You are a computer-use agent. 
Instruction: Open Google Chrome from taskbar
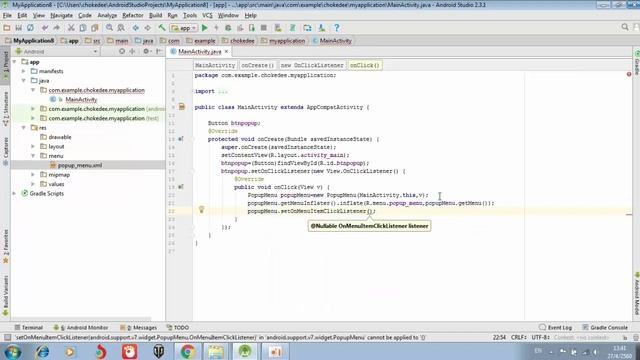[x=187, y=352]
